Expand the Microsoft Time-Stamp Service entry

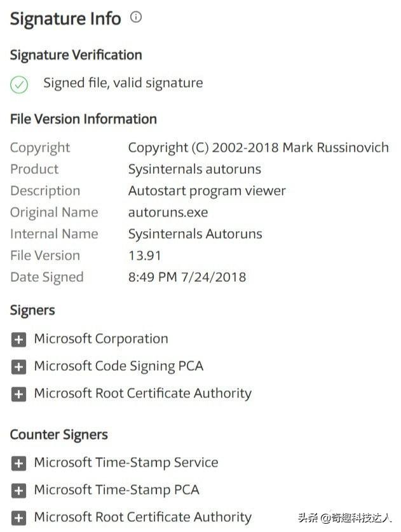(x=18, y=463)
